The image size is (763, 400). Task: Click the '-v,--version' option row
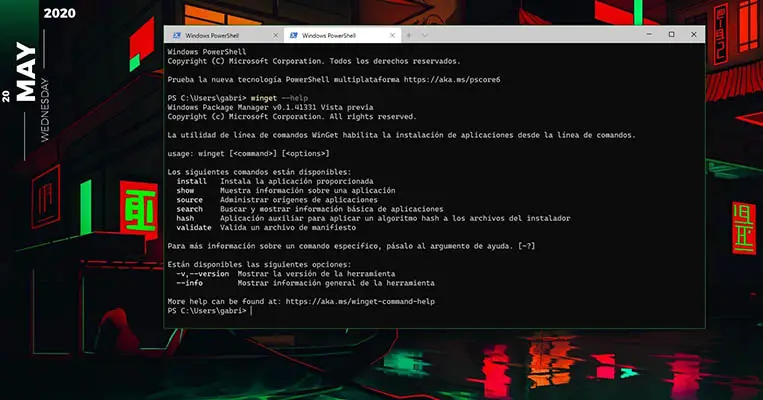tap(286, 273)
